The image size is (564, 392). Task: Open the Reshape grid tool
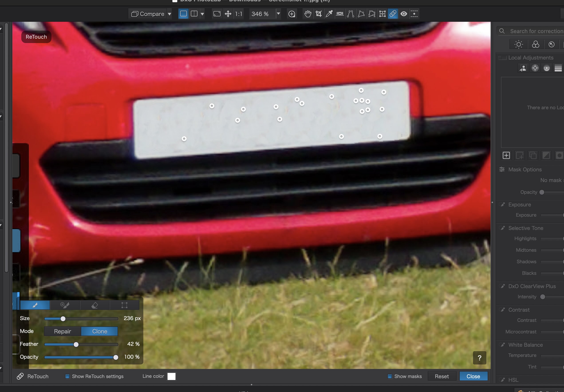(x=382, y=14)
